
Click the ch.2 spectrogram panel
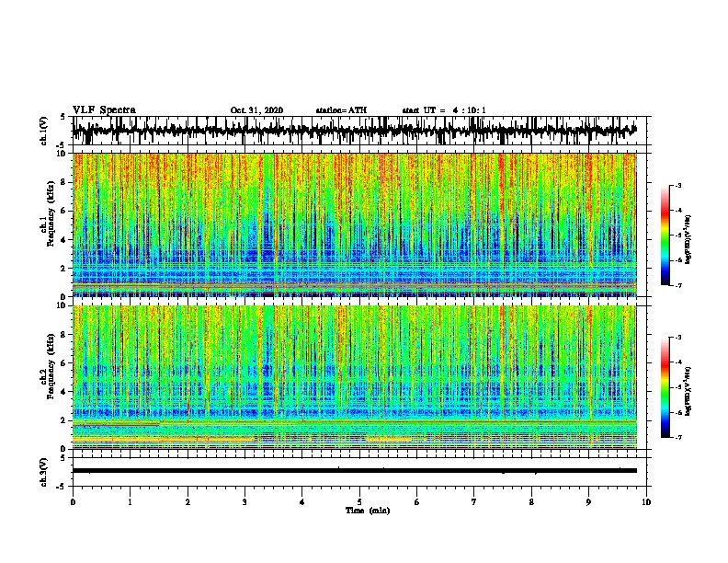(x=354, y=377)
